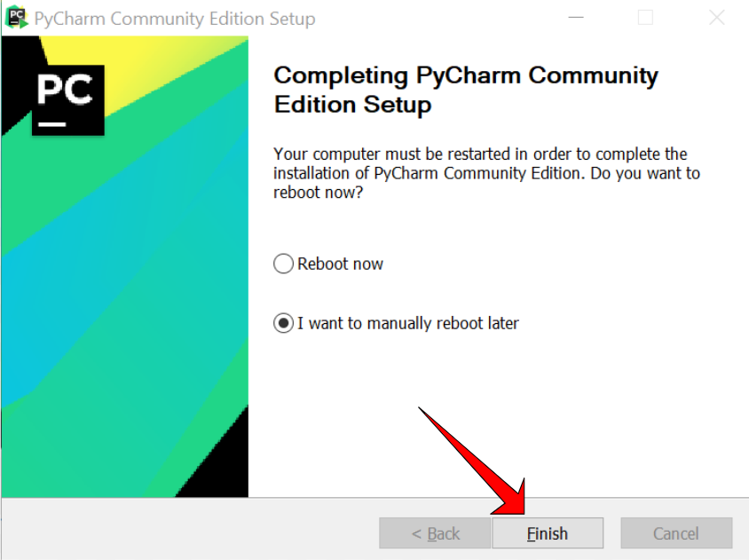
Task: Click the black PC logo on banner
Action: point(68,100)
